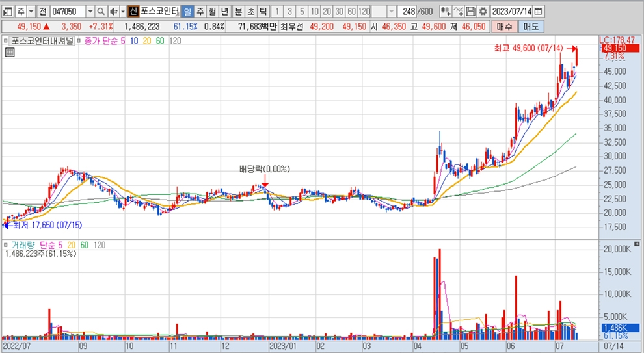The height and width of the screenshot is (353, 644).
Task: Click the speaker sound alert icon
Action: click(x=113, y=11)
